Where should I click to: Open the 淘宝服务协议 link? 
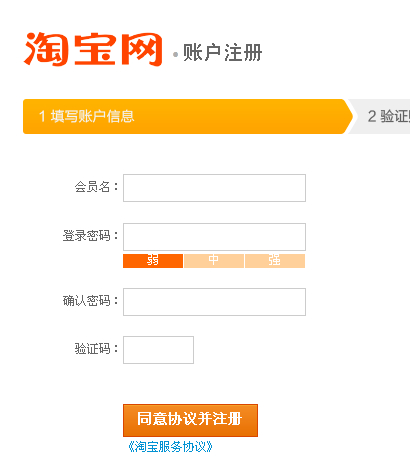point(170,447)
